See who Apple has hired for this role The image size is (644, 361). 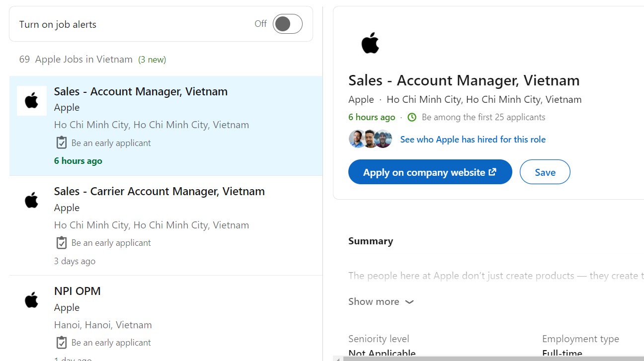click(473, 140)
